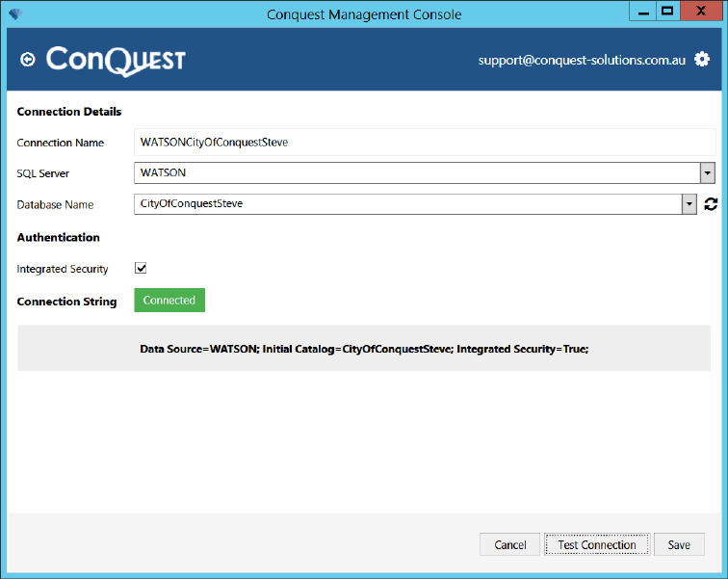This screenshot has width=728, height=579.
Task: Refresh the database list with the refresh icon
Action: pyautogui.click(x=711, y=204)
